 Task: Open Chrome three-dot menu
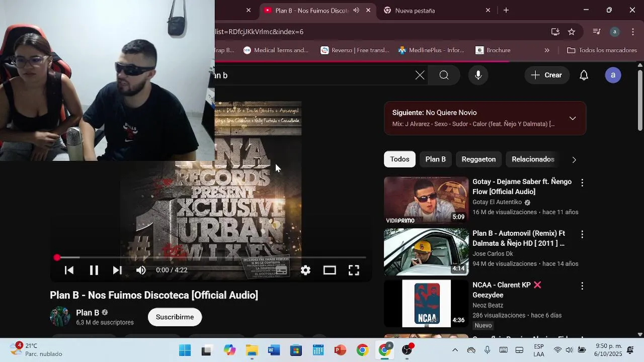pos(633,32)
